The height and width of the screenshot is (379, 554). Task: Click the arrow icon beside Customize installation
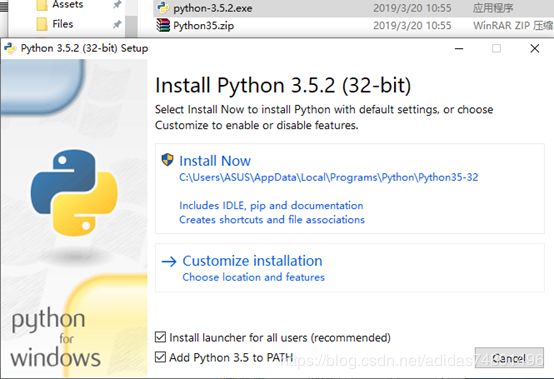click(169, 262)
